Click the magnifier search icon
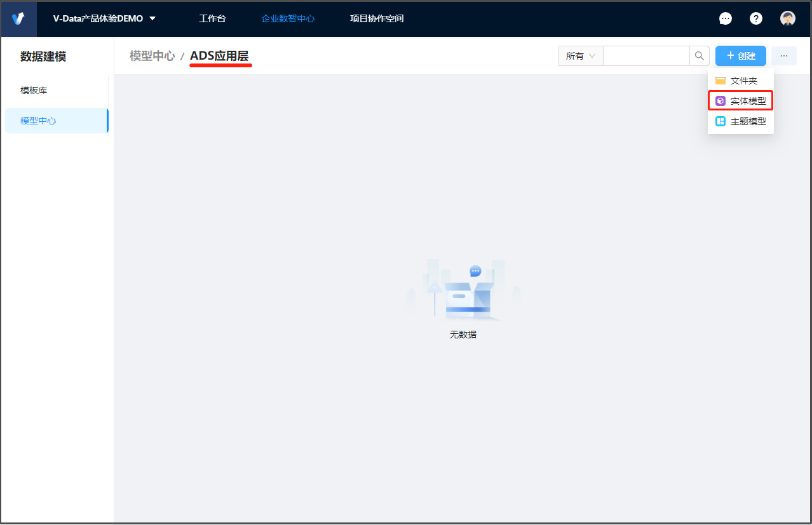Screen dimensions: 812x525 pos(700,56)
